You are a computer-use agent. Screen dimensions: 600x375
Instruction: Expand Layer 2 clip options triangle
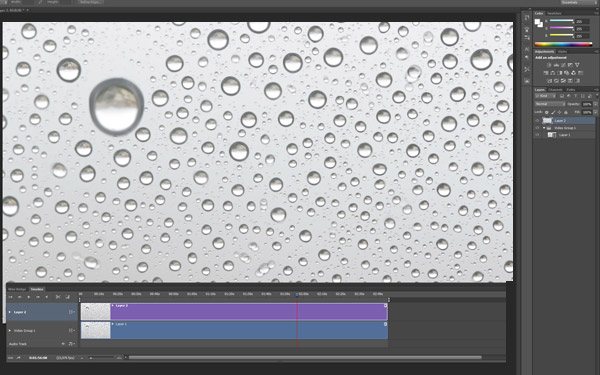112,305
